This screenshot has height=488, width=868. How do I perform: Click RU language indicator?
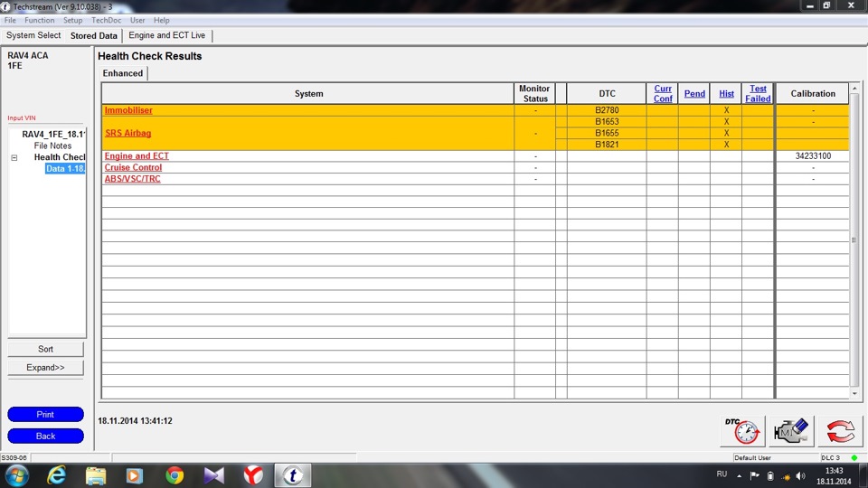(722, 474)
